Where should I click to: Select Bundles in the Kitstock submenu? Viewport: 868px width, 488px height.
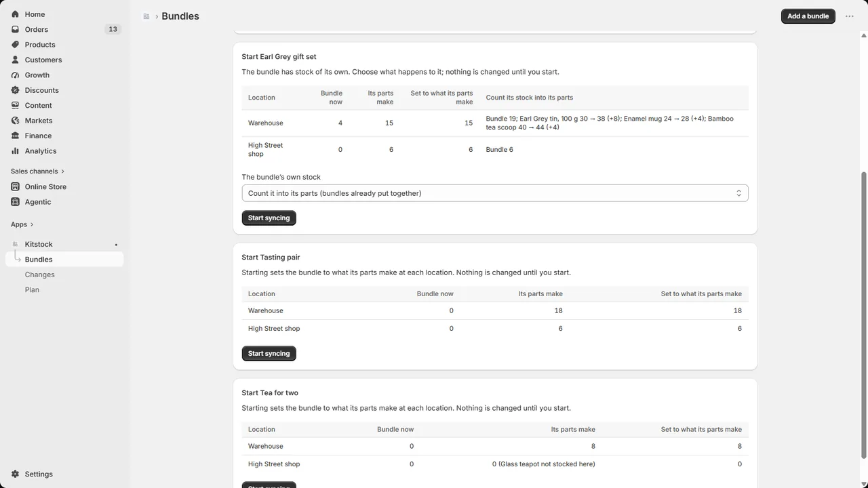click(x=64, y=260)
